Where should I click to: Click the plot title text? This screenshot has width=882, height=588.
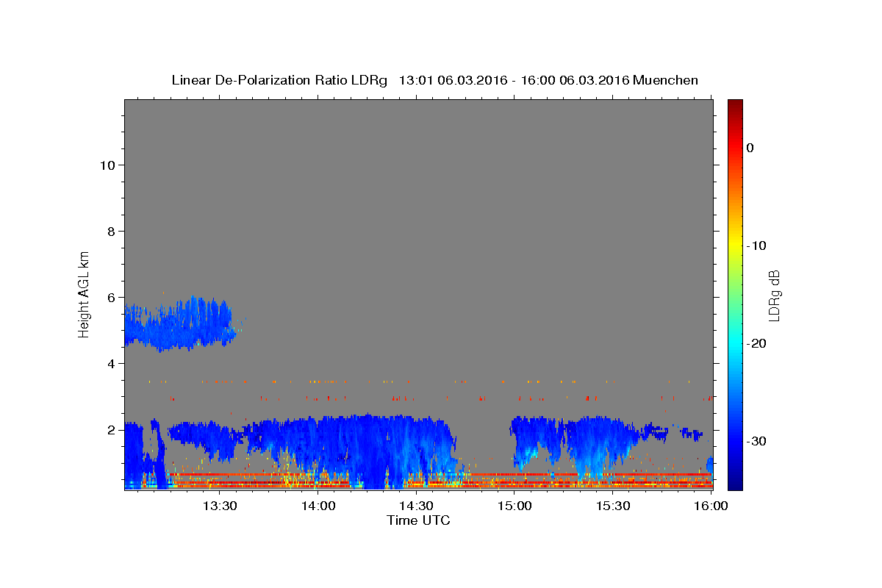(x=434, y=80)
